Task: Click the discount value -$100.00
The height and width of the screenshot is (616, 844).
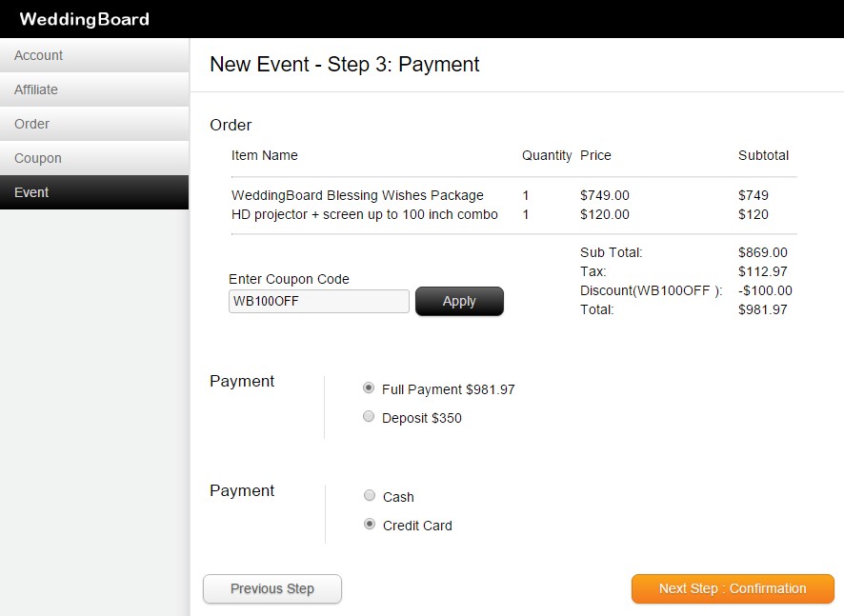Action: [x=765, y=291]
